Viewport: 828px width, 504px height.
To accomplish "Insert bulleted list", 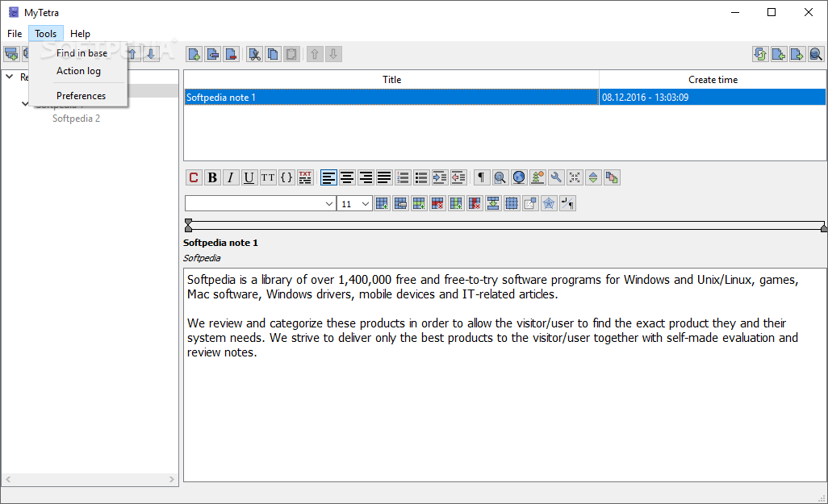I will tap(421, 177).
